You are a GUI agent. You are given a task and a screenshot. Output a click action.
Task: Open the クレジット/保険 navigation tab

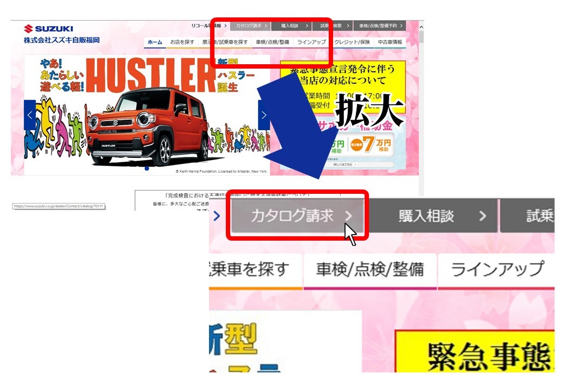pos(352,42)
